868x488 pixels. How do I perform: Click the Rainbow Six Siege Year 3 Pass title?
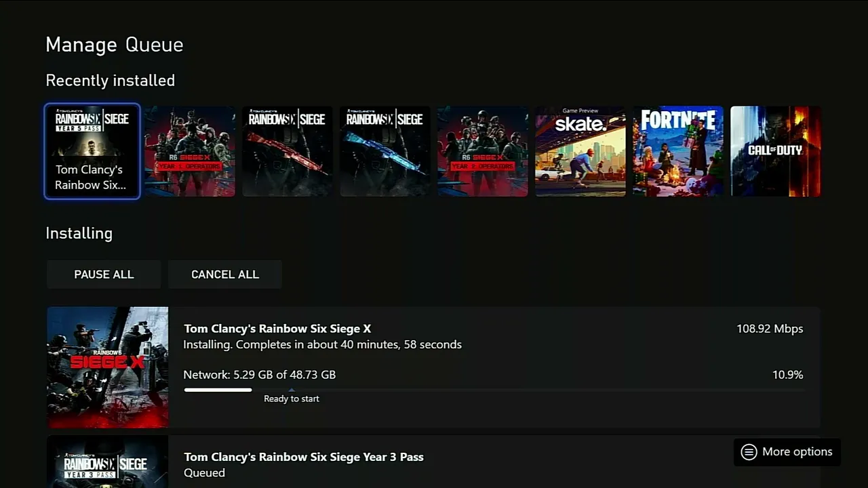pyautogui.click(x=304, y=457)
